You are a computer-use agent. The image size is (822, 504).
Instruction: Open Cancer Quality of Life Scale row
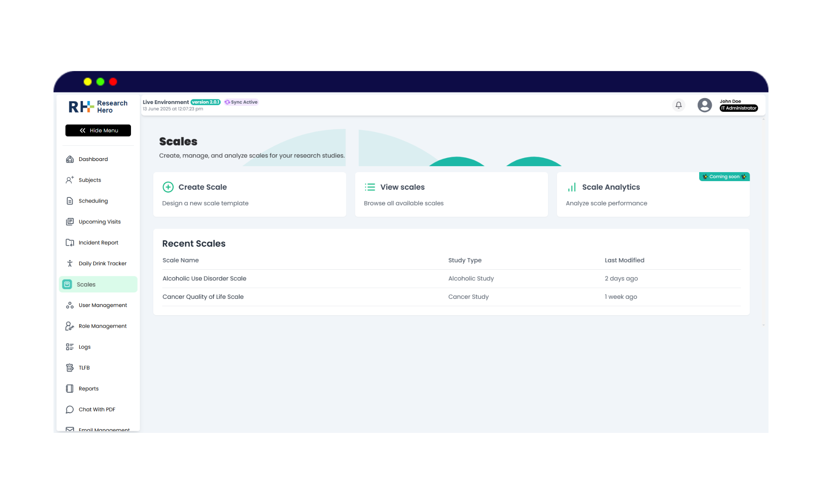(x=451, y=297)
